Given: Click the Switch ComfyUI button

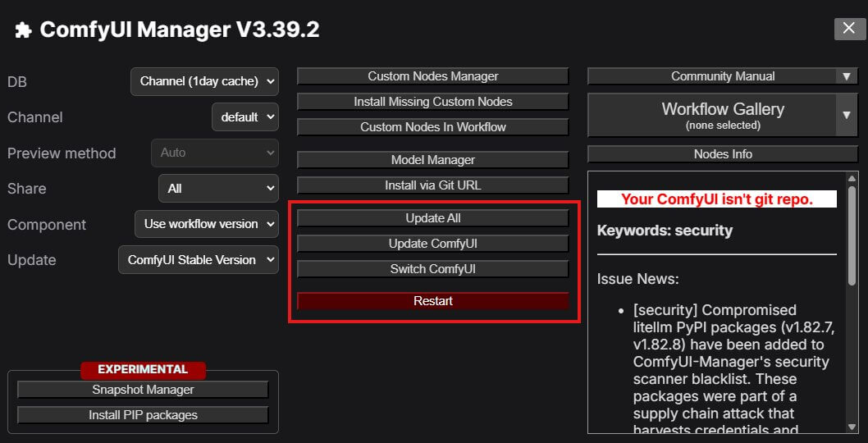Looking at the screenshot, I should pyautogui.click(x=433, y=269).
